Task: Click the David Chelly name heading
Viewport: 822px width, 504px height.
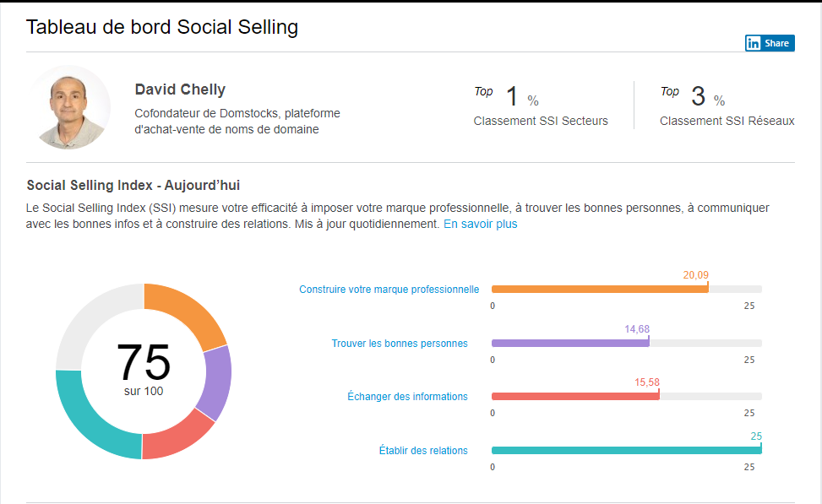Action: point(180,89)
